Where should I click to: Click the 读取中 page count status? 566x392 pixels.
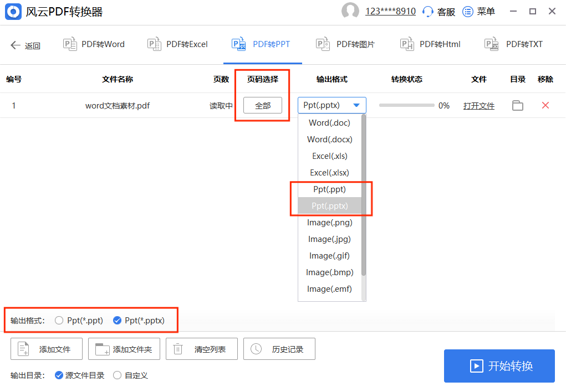(221, 106)
